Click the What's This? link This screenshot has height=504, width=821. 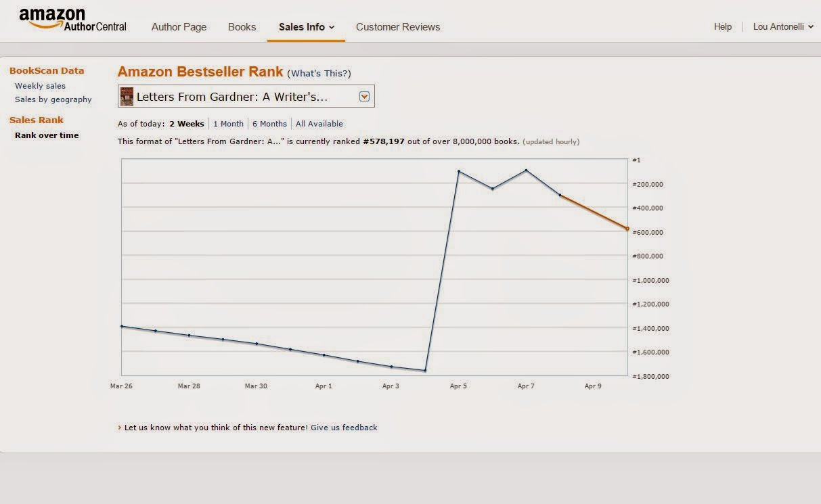(x=319, y=73)
